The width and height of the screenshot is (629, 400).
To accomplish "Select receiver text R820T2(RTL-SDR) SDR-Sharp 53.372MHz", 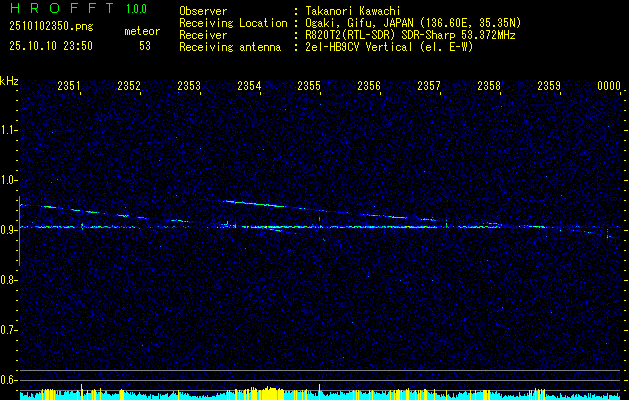I will (x=411, y=35).
